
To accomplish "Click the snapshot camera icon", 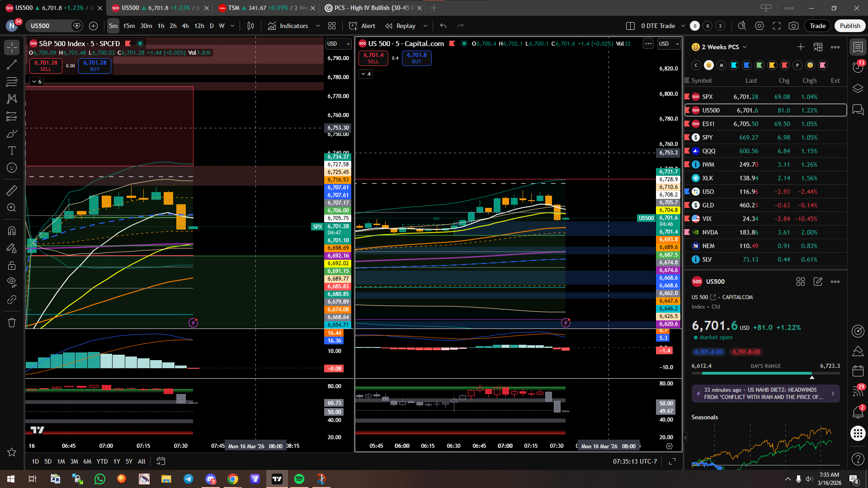I will [x=793, y=26].
